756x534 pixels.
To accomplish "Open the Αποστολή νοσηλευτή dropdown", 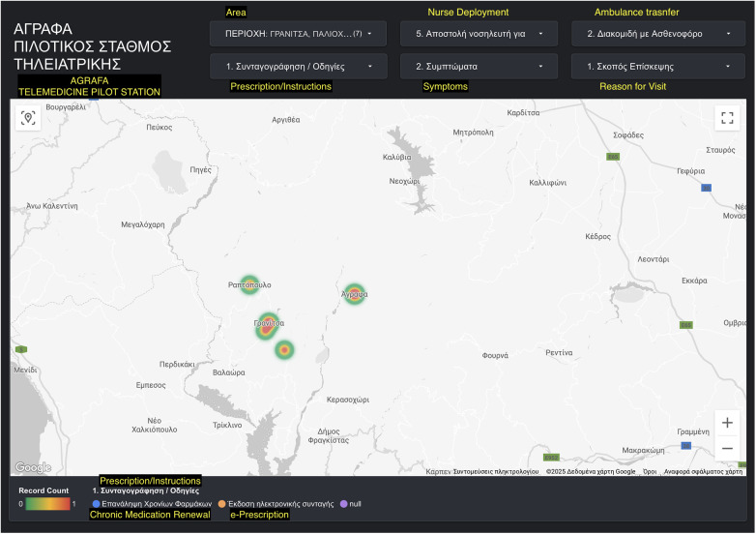I will (x=479, y=34).
